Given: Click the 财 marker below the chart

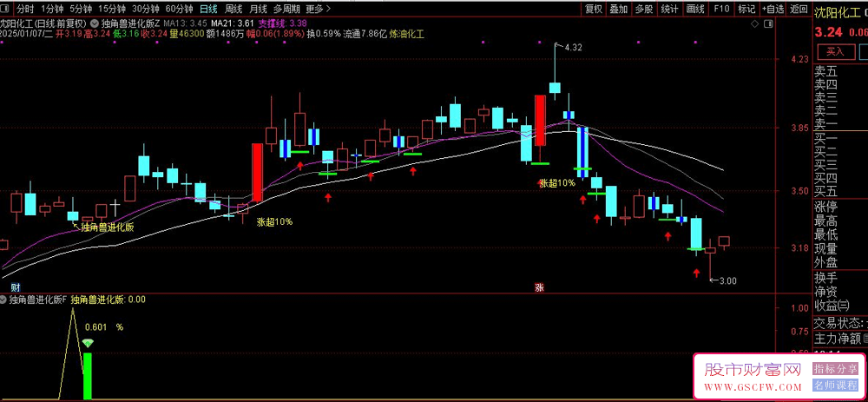Looking at the screenshot, I should point(16,287).
